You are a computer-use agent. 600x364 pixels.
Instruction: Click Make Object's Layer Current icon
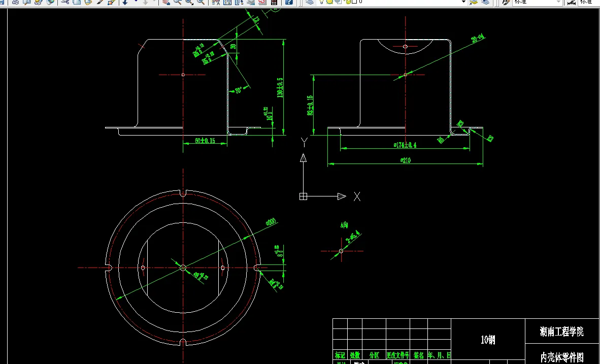[x=473, y=2]
